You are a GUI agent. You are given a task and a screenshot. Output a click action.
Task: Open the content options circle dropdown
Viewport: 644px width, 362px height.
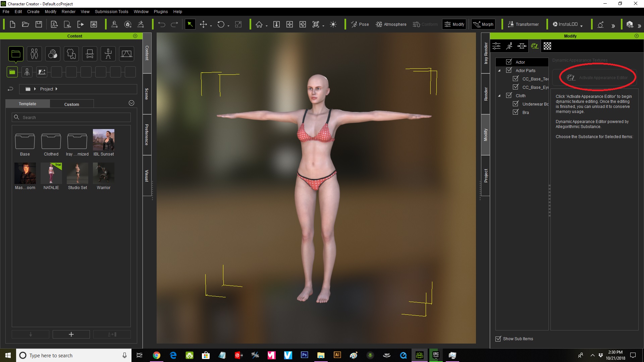coord(131,103)
